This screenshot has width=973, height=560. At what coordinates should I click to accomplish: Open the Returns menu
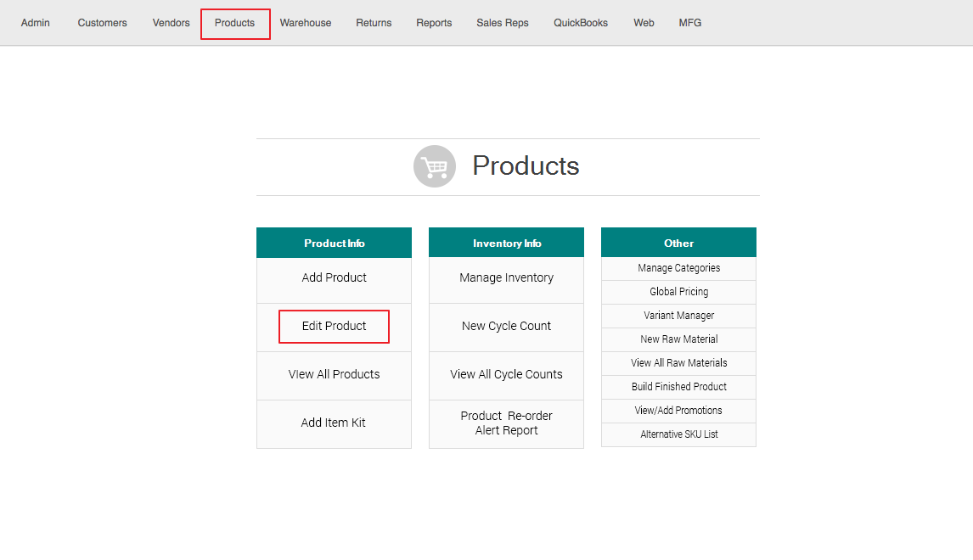point(374,23)
